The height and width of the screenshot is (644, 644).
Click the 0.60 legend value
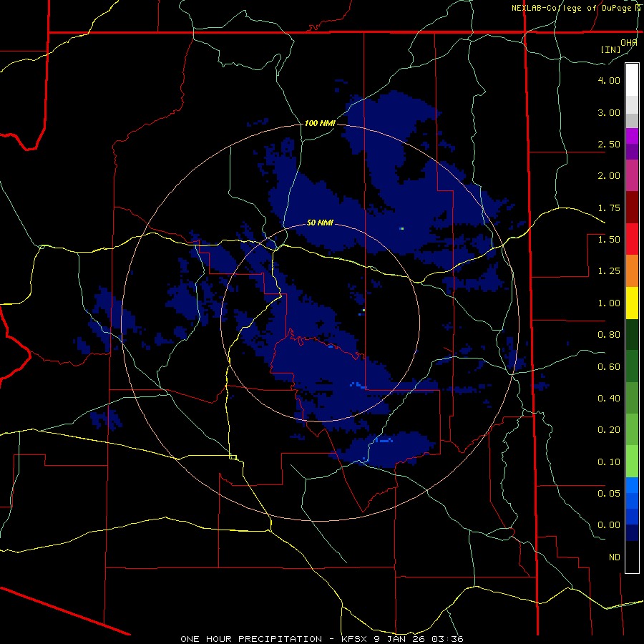[x=609, y=367]
